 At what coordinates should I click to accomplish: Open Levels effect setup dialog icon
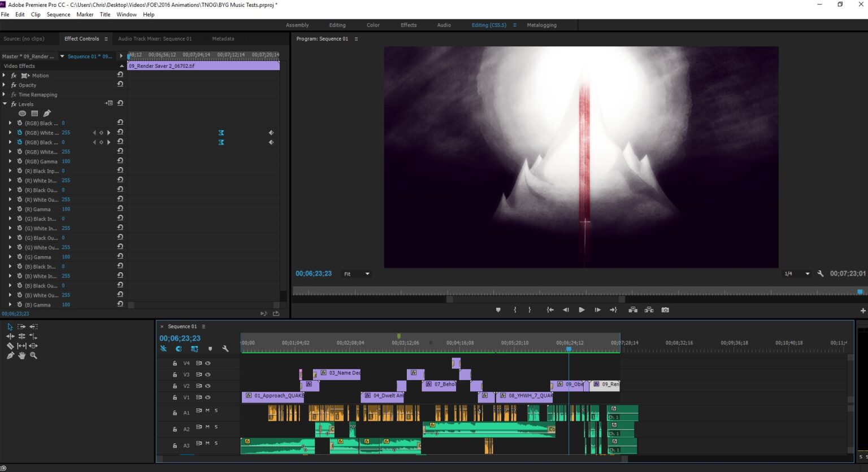[109, 103]
